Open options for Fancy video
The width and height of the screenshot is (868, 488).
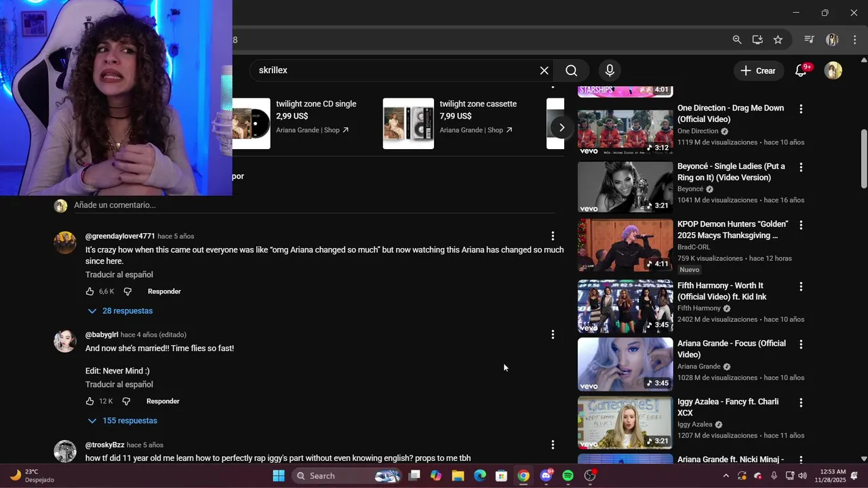pos(801,403)
